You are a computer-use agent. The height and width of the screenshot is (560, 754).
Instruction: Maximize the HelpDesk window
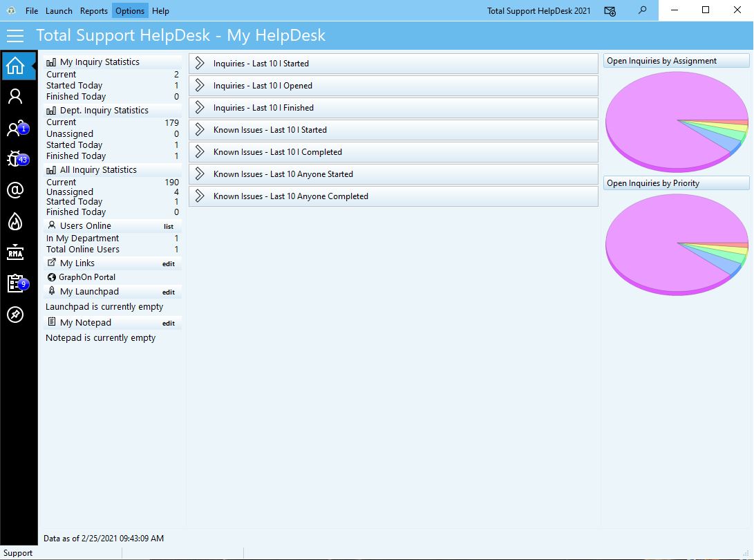(706, 10)
